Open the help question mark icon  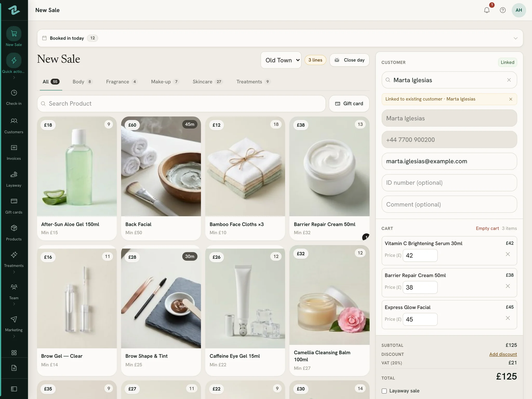pos(503,10)
